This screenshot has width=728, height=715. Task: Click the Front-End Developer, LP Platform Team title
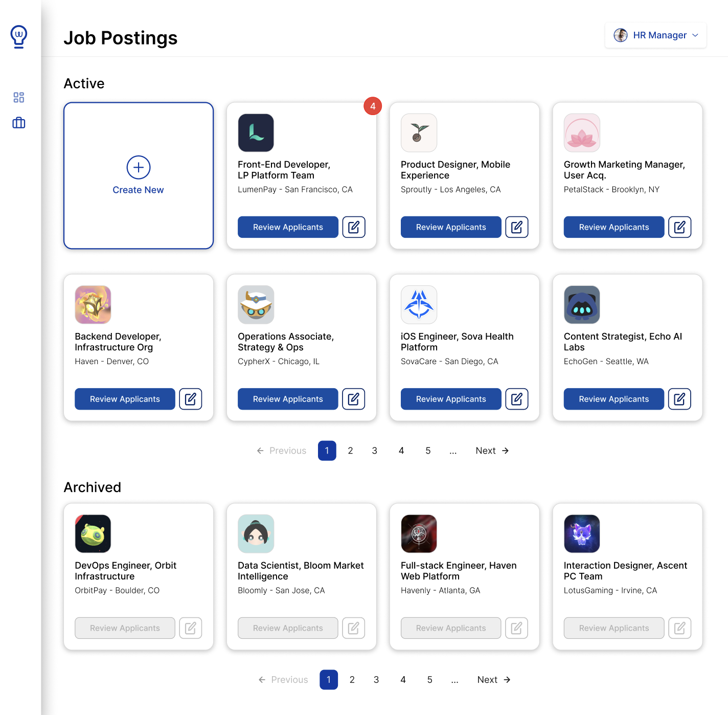click(284, 170)
